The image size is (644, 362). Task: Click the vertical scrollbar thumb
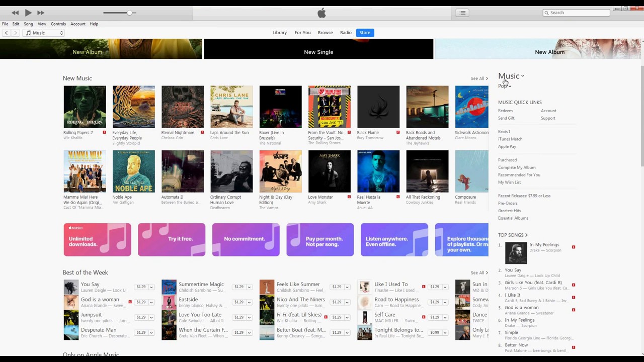(642, 116)
